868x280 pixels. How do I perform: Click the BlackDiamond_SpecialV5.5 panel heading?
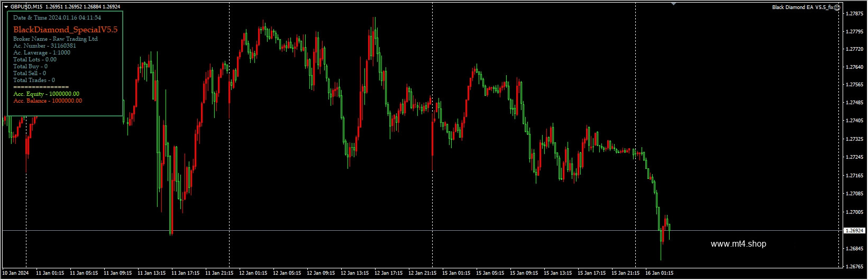[65, 30]
